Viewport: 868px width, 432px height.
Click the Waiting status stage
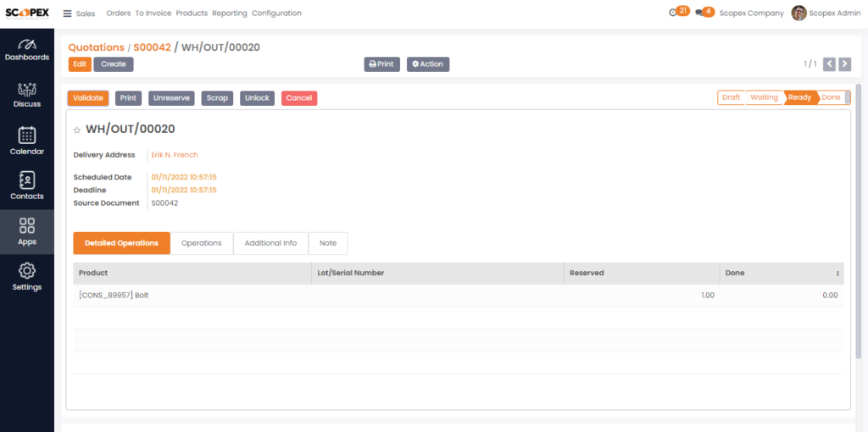pos(764,97)
